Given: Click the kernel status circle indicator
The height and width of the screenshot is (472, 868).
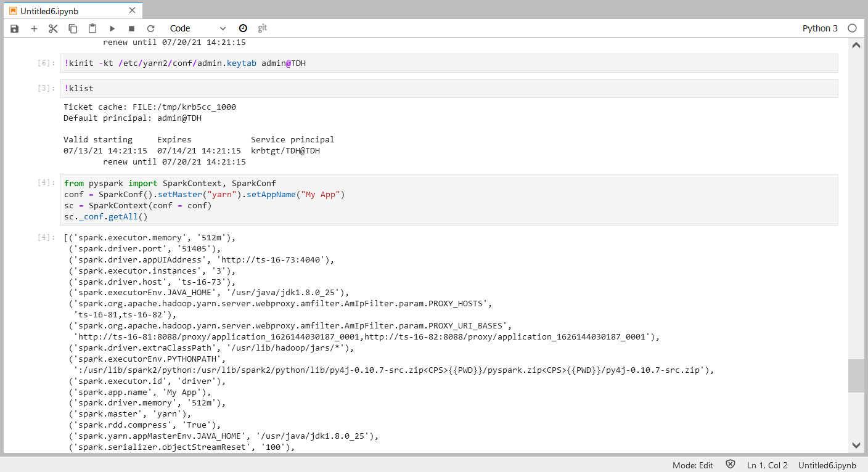Looking at the screenshot, I should (852, 28).
